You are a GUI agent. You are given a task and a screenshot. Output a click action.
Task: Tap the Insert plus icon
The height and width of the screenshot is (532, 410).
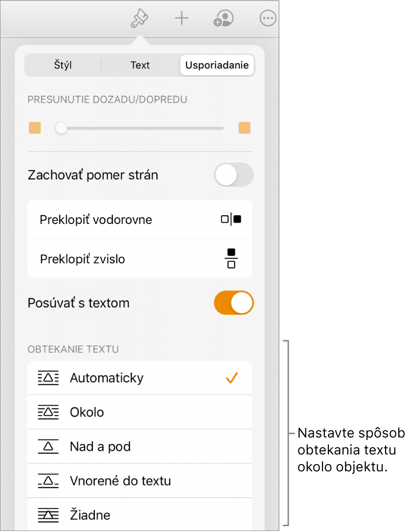click(x=182, y=19)
